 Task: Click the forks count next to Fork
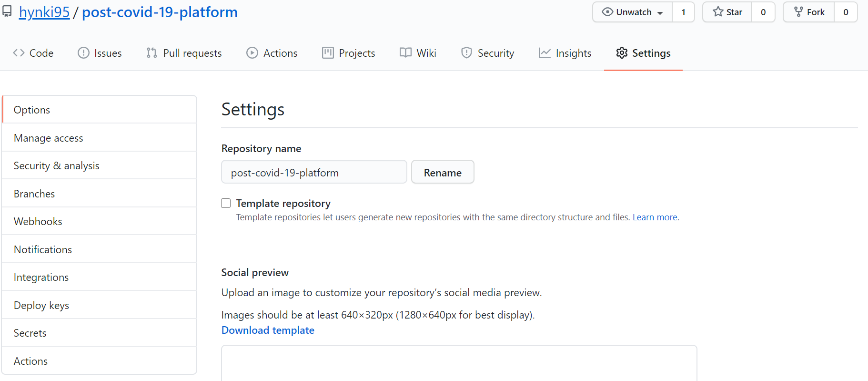[x=846, y=12]
